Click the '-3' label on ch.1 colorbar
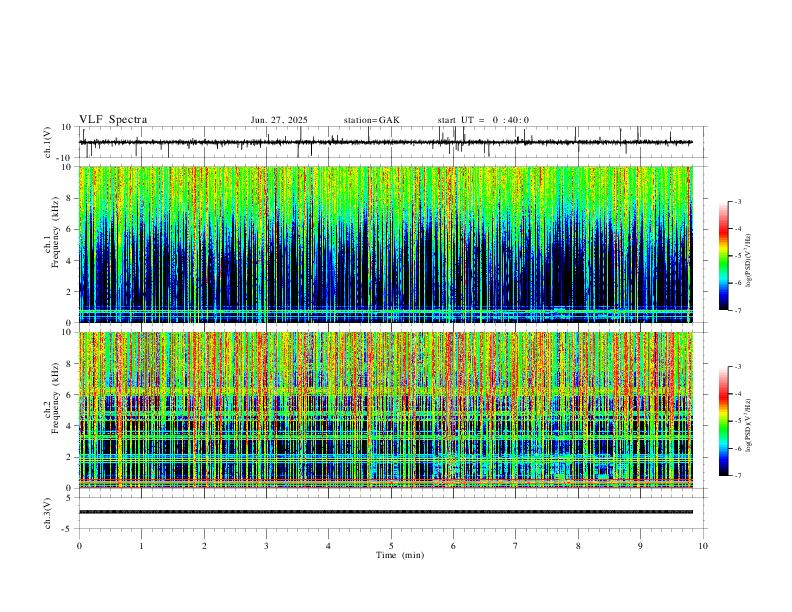The width and height of the screenshot is (792, 612). coord(737,201)
